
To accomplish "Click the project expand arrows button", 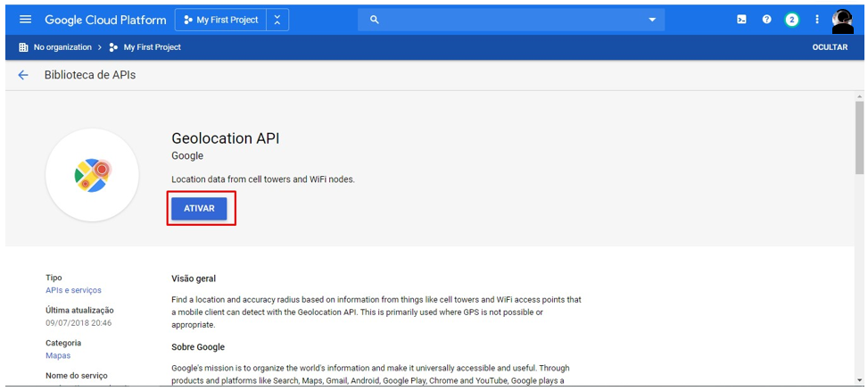I will coord(277,20).
